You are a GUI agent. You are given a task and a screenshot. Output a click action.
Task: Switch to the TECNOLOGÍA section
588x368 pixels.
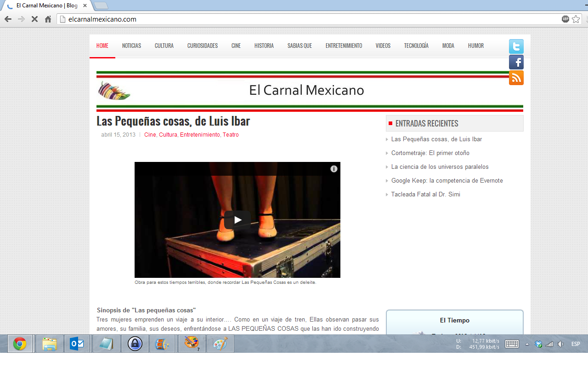tap(416, 46)
